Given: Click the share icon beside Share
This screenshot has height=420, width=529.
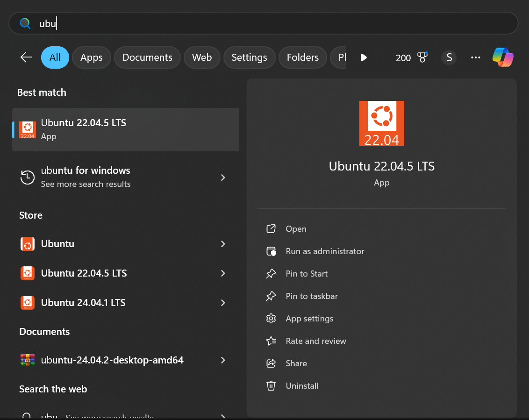Looking at the screenshot, I should point(271,363).
